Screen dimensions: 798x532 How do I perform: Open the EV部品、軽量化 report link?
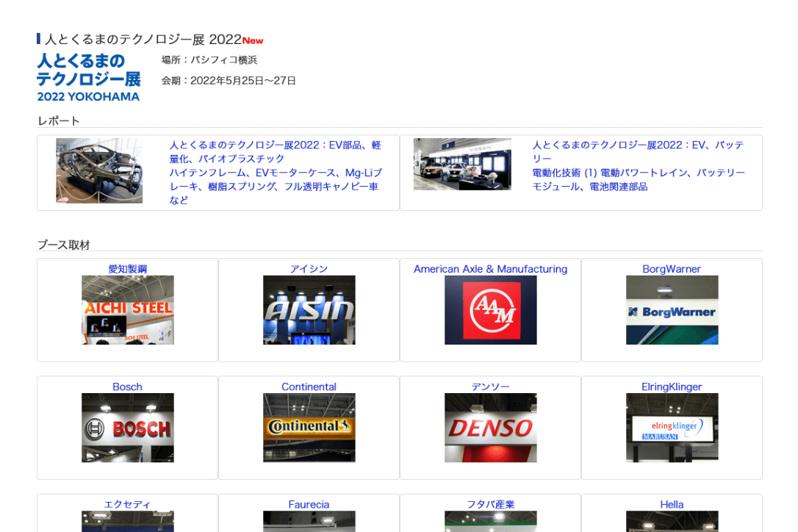point(276,173)
